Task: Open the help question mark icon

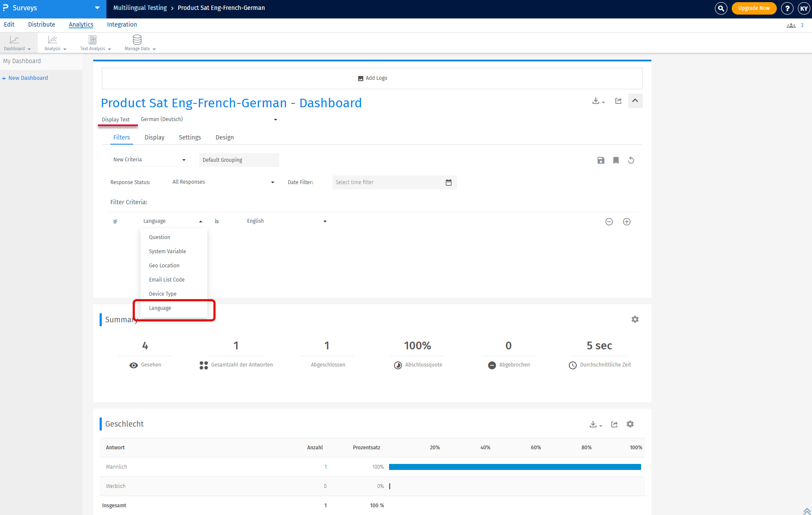Action: pos(787,8)
